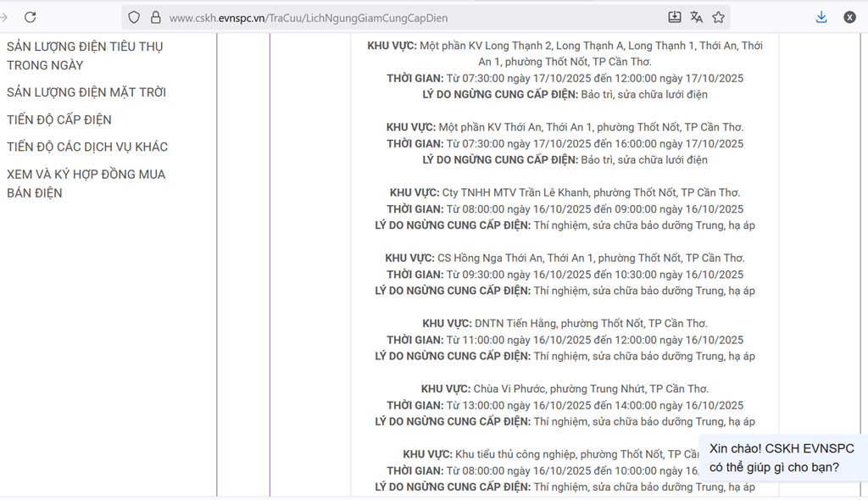This screenshot has width=868, height=500.
Task: Open tracking protection shield icon
Action: (134, 17)
